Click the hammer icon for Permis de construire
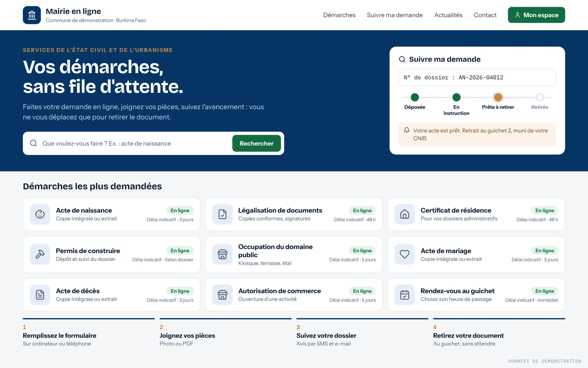The image size is (588, 368). pos(40,254)
